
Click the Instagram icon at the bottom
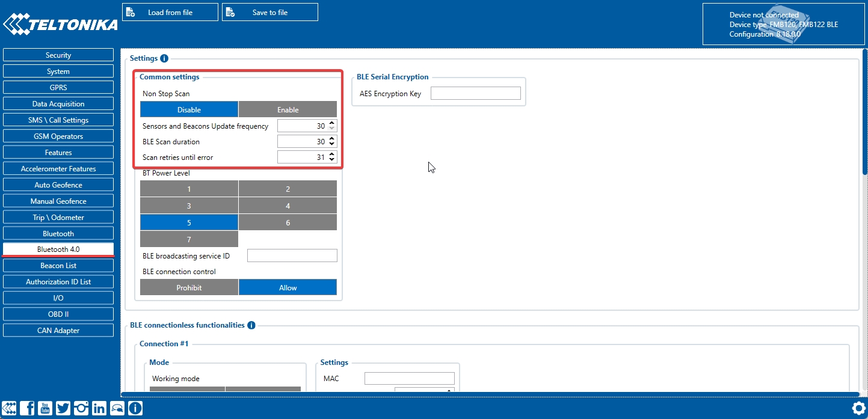tap(81, 408)
